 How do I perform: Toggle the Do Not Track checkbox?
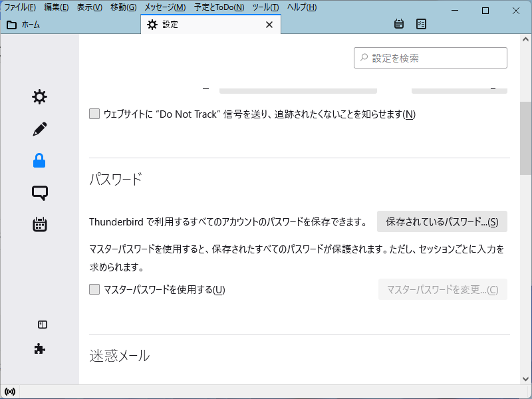tap(94, 114)
